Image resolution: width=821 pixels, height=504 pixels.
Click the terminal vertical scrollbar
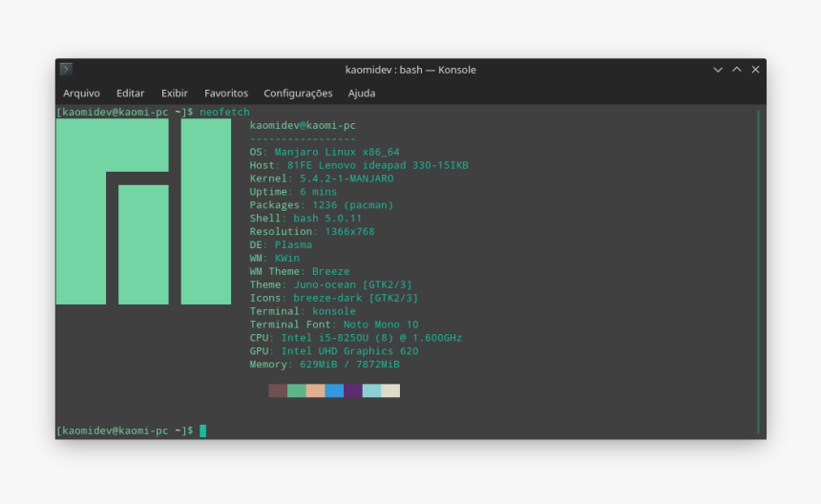tap(758, 272)
